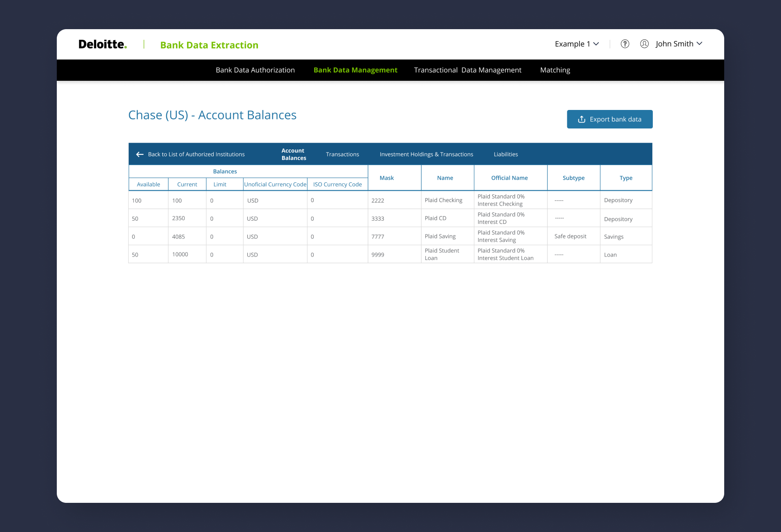Open Bank Data Authorization menu

click(255, 70)
